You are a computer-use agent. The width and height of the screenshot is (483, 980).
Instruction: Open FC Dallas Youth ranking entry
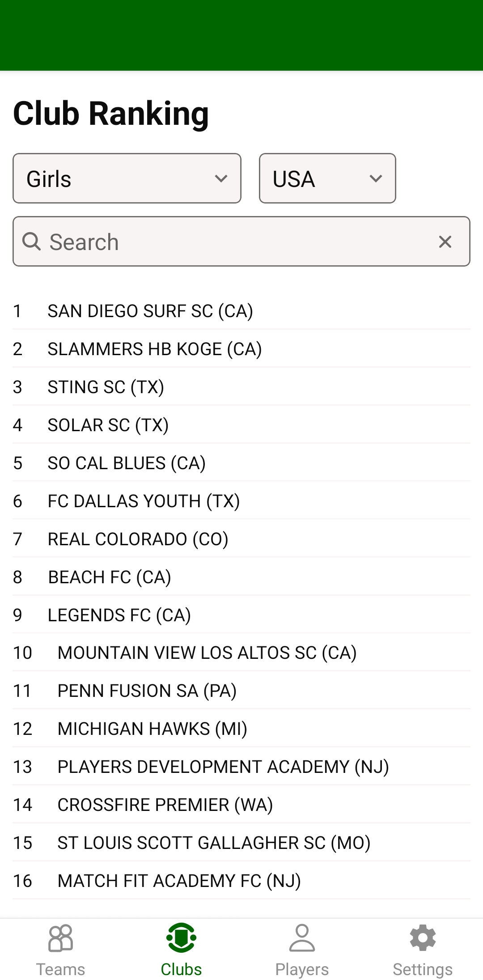[144, 501]
